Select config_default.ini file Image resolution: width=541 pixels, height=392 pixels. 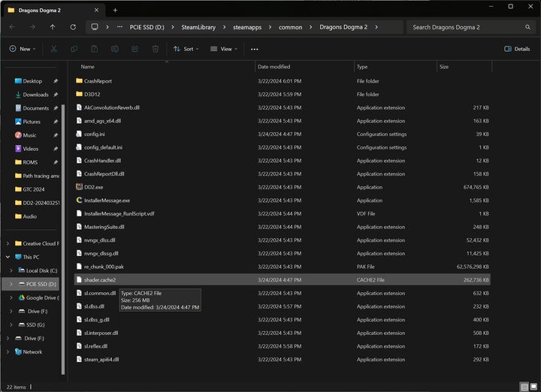pyautogui.click(x=283, y=147)
